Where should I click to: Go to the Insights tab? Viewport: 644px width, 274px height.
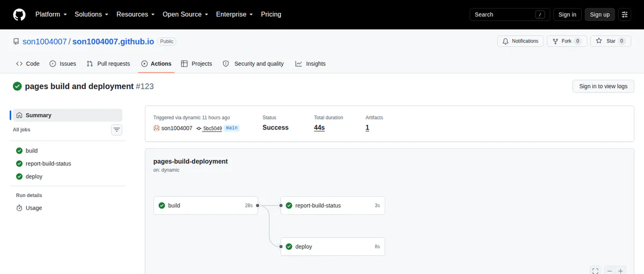click(310, 63)
